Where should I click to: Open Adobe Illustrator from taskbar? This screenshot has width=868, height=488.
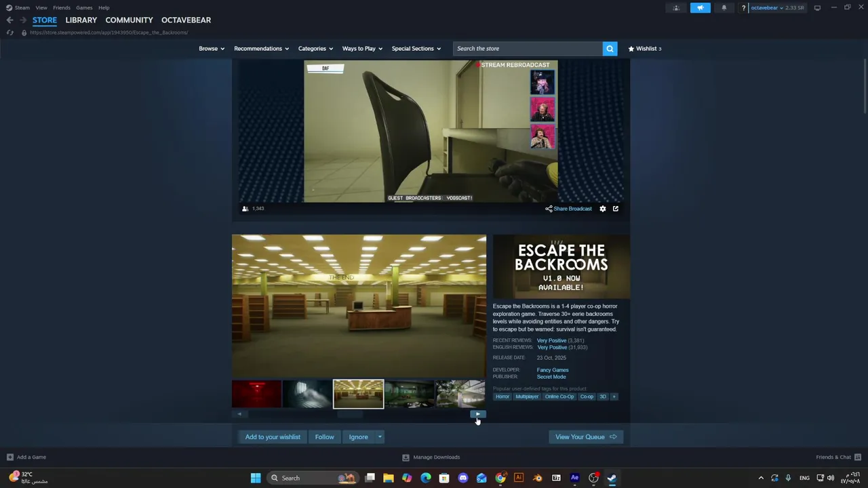click(x=519, y=479)
